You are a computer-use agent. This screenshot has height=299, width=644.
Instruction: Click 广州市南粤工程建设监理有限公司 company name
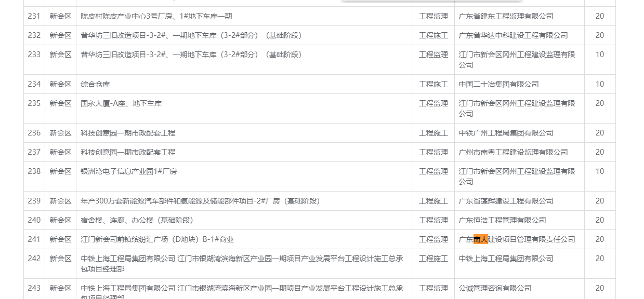[513, 152]
